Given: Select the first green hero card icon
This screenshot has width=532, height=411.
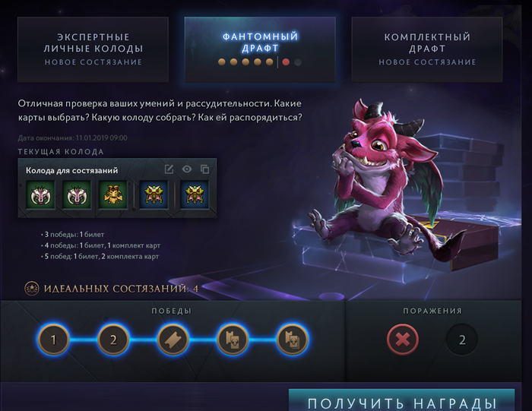Looking at the screenshot, I should coord(41,195).
